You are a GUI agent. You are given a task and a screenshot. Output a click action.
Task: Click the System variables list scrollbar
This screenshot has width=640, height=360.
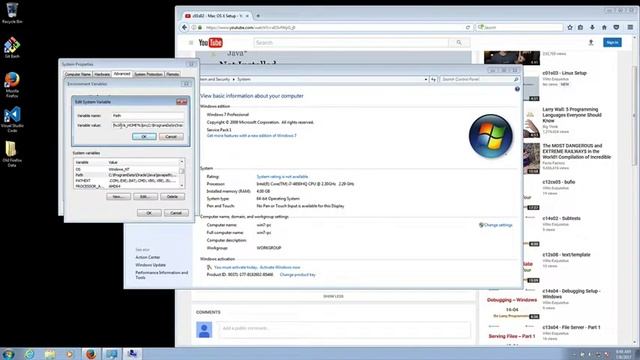pos(182,174)
